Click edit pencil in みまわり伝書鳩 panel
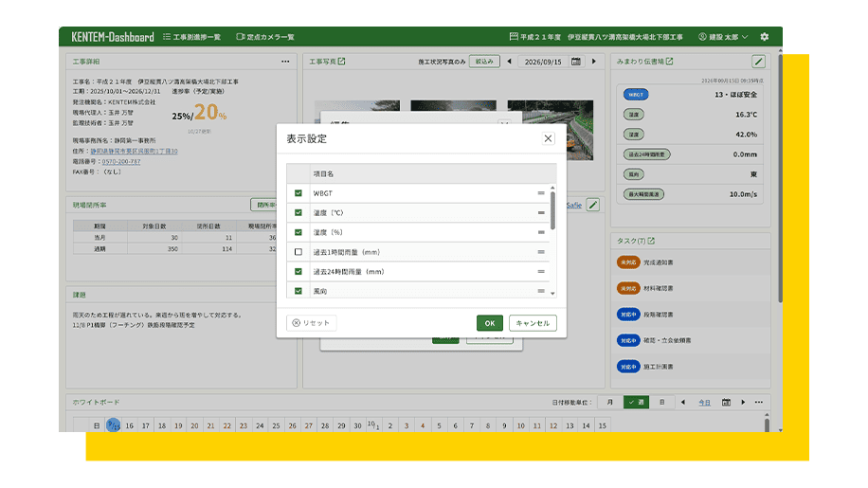Image resolution: width=868 pixels, height=488 pixels. 758,62
